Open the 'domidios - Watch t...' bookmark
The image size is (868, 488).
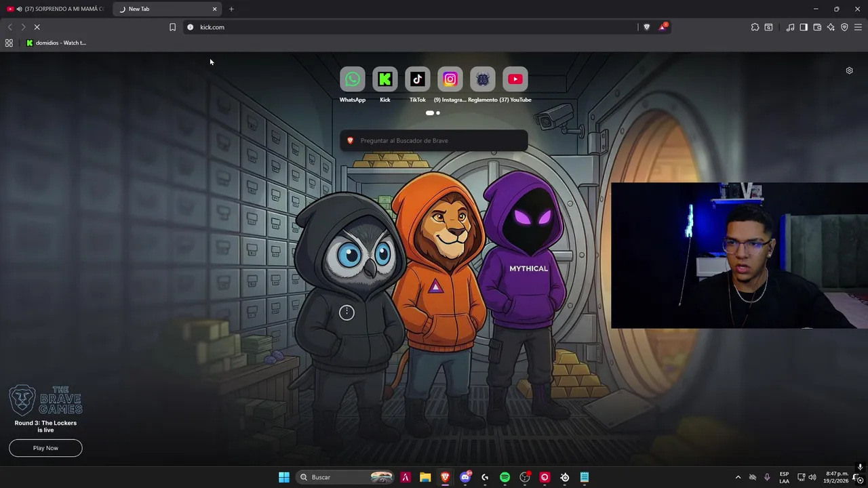tap(56, 43)
